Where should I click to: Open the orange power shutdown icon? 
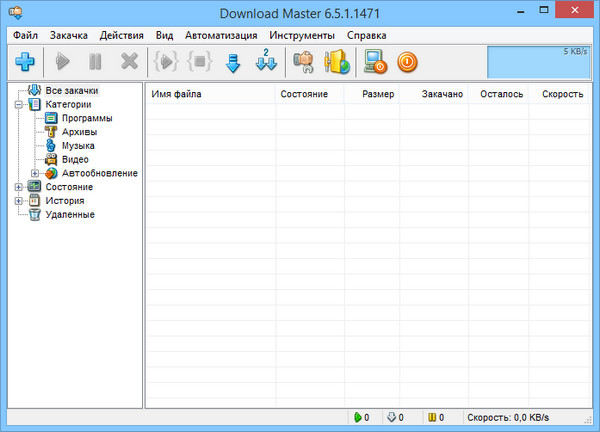408,62
